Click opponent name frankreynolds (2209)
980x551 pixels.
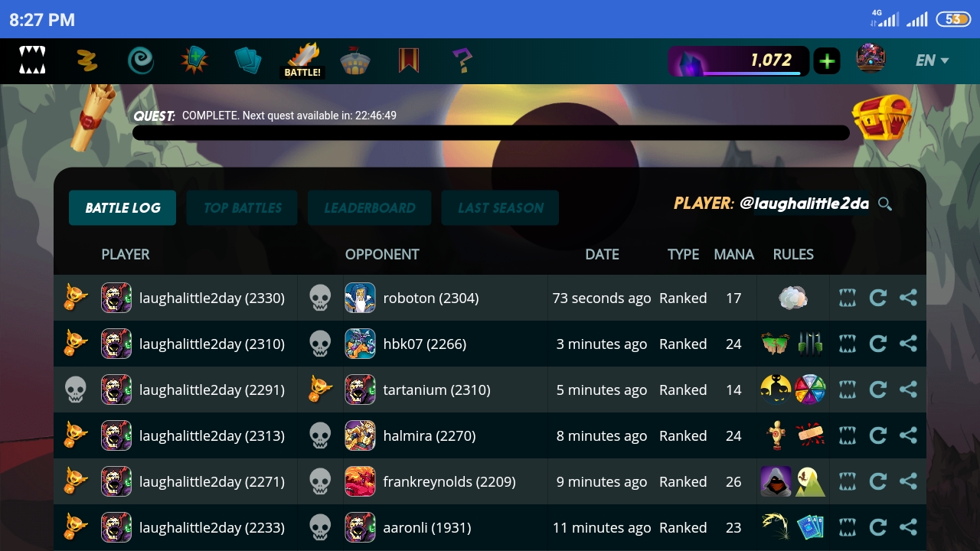click(x=449, y=481)
